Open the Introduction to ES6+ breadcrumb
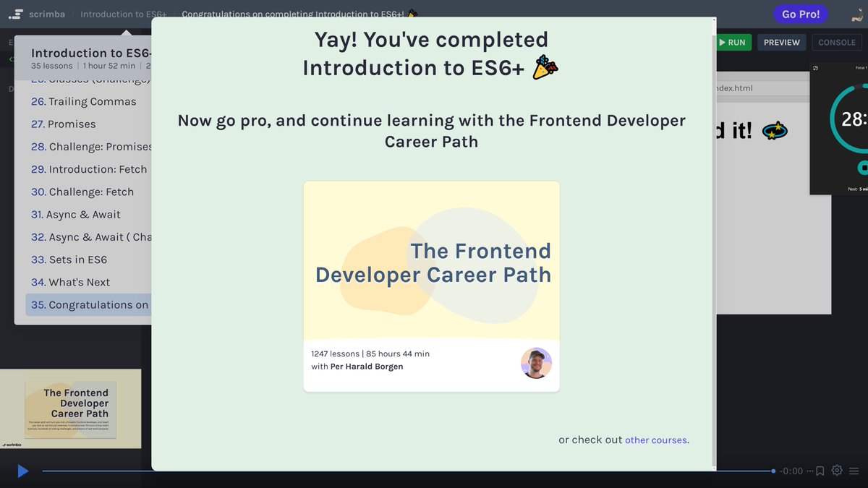The height and width of the screenshot is (488, 868). pyautogui.click(x=123, y=14)
